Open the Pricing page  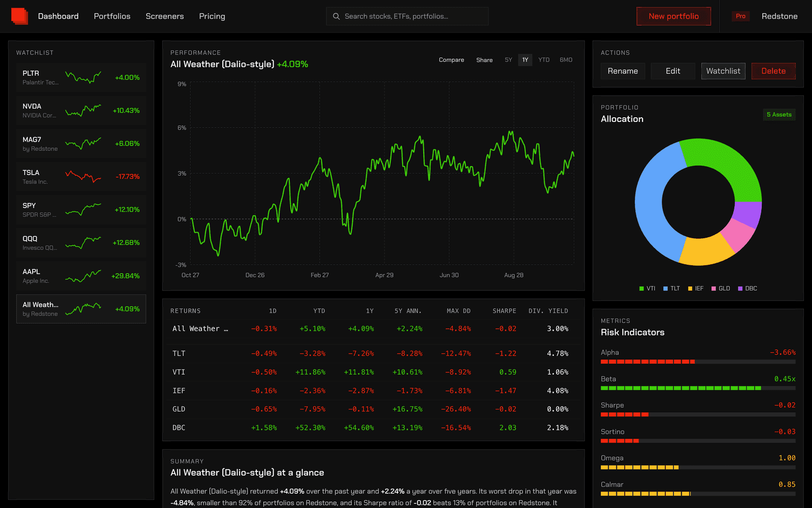tap(212, 16)
